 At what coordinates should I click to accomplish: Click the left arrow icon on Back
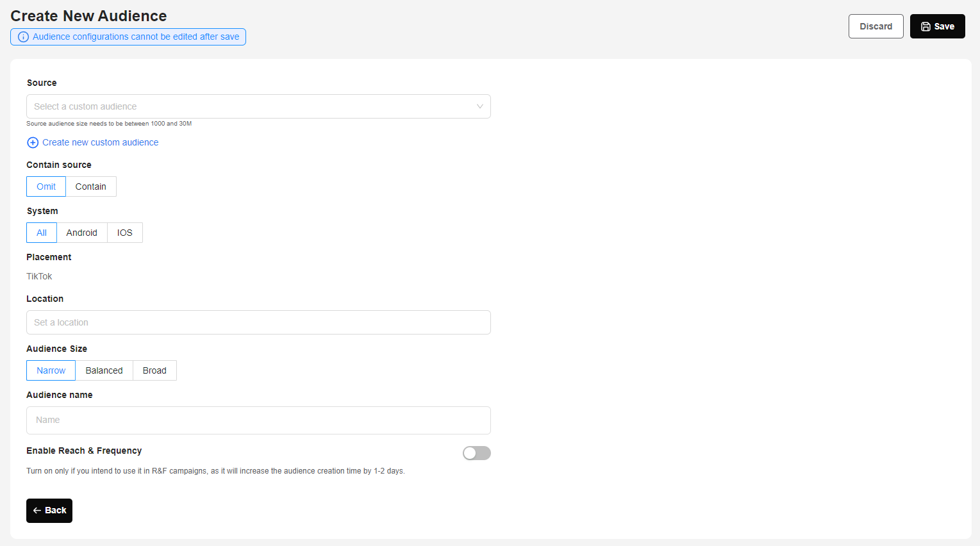coord(37,511)
